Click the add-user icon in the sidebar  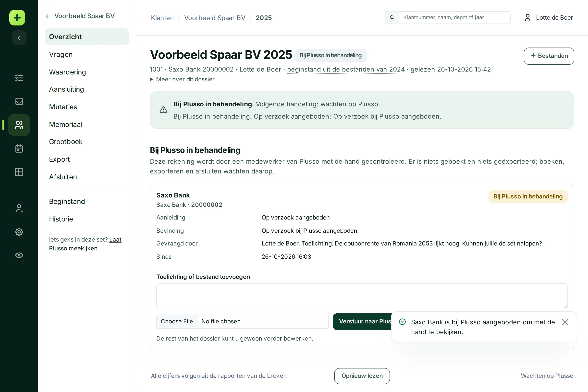coord(19,208)
